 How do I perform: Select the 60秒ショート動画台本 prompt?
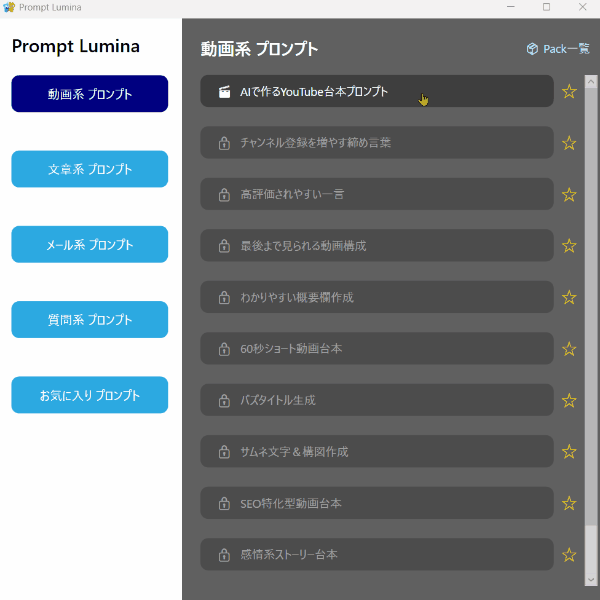pyautogui.click(x=377, y=348)
